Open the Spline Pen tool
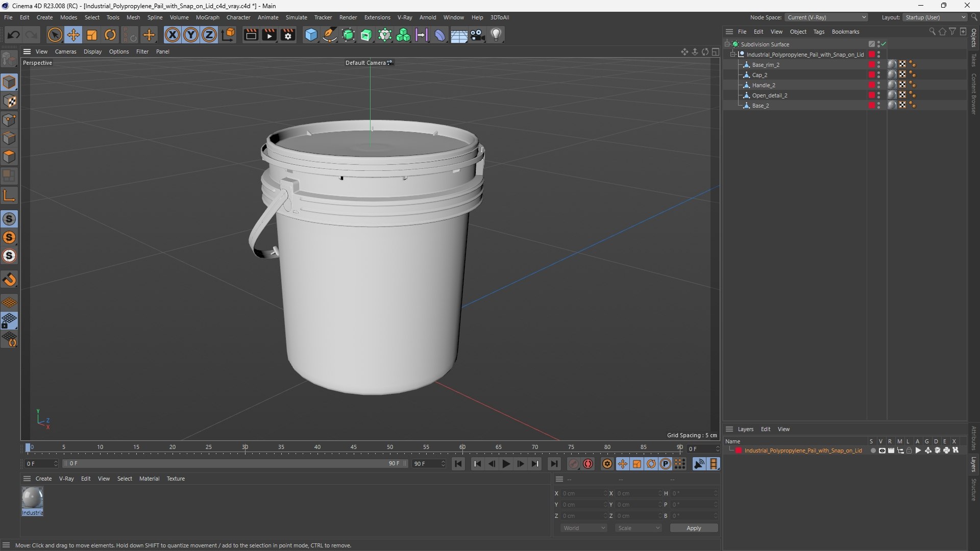The width and height of the screenshot is (980, 551). (x=330, y=35)
